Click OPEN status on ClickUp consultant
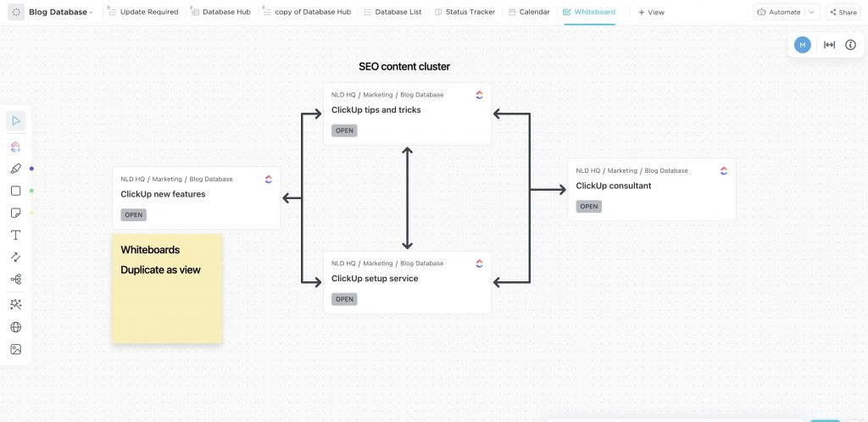This screenshot has height=422, width=868. click(588, 206)
